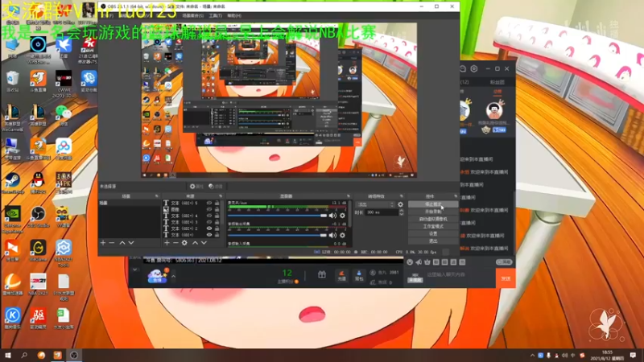This screenshot has height=362, width=644.
Task: Select the 场景 item in the scenes list
Action: pyautogui.click(x=129, y=203)
